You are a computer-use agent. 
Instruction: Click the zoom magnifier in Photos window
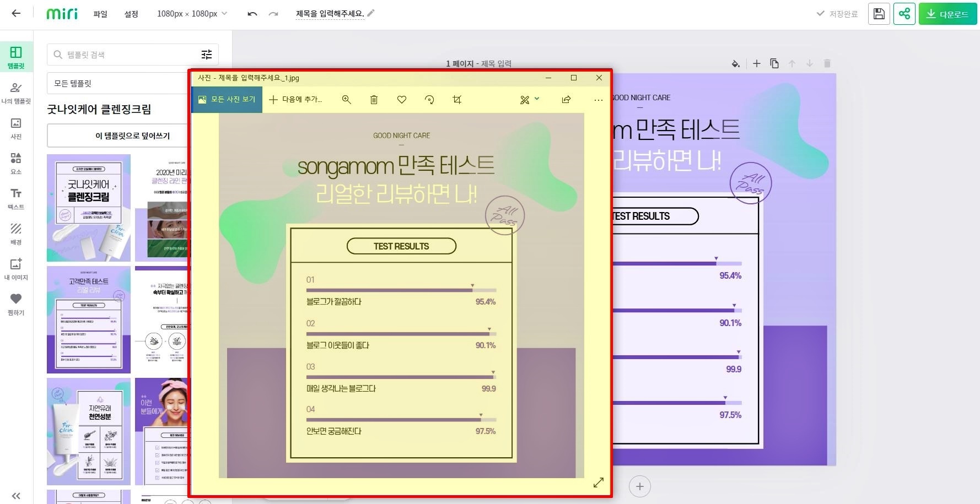[x=346, y=99]
